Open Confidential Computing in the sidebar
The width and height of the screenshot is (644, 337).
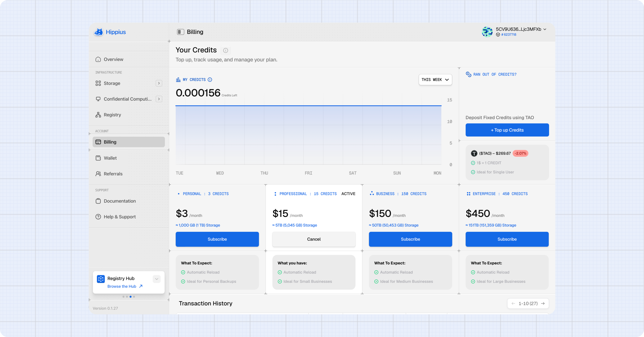(124, 99)
